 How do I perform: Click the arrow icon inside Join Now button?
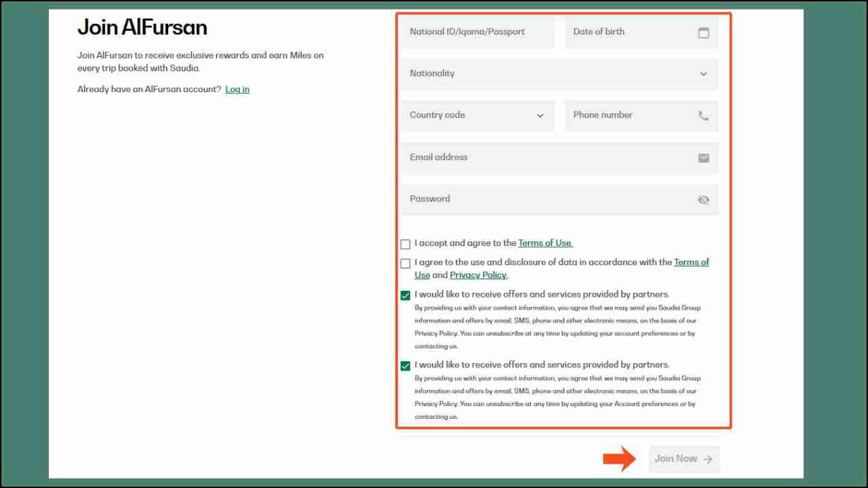pos(706,459)
